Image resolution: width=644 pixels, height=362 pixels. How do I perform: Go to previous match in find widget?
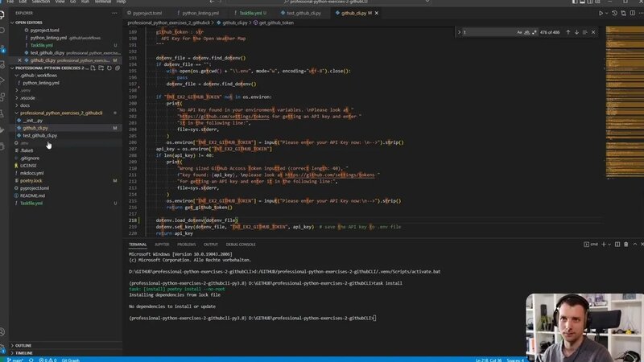tap(568, 32)
